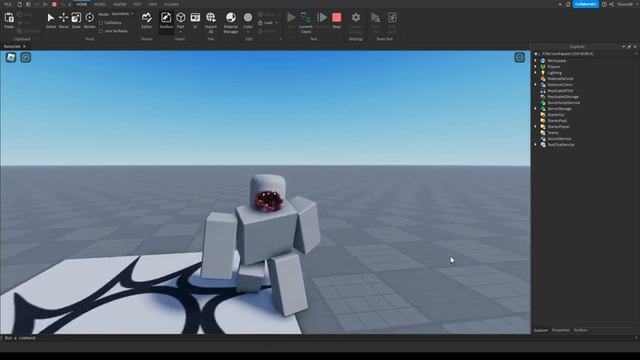The width and height of the screenshot is (640, 360).
Task: Click the new file icon in quick access bar
Action: click(x=20, y=4)
